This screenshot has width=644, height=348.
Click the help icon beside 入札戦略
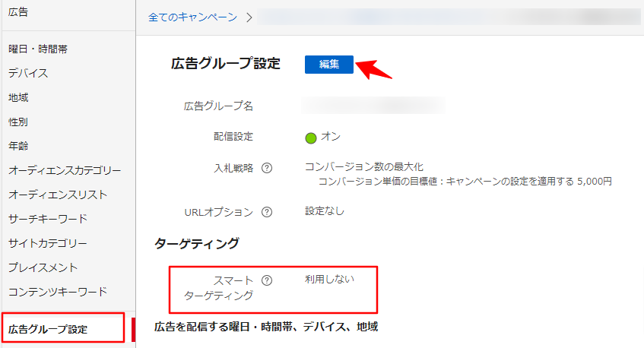pyautogui.click(x=267, y=169)
